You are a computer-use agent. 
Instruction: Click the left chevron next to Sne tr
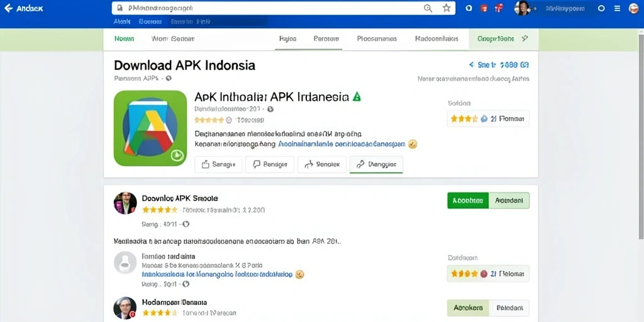pyautogui.click(x=471, y=65)
